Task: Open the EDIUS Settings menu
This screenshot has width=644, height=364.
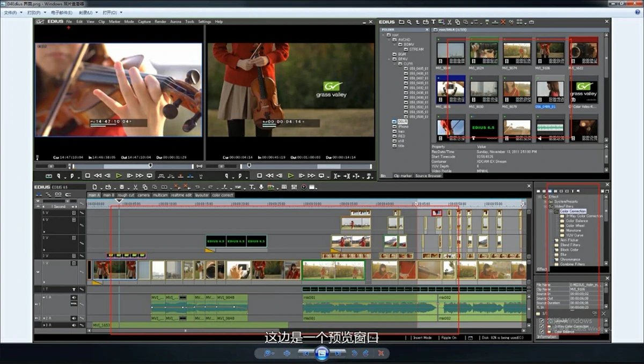Action: click(x=204, y=22)
